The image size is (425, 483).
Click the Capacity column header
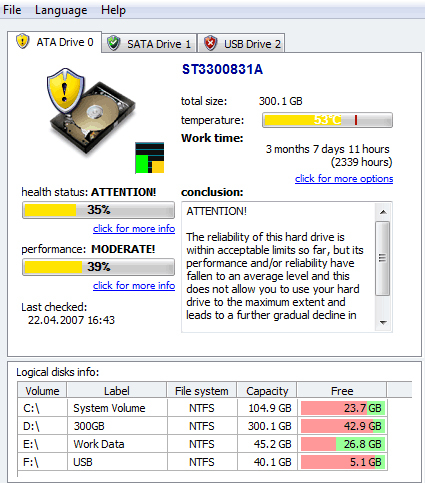pos(267,391)
